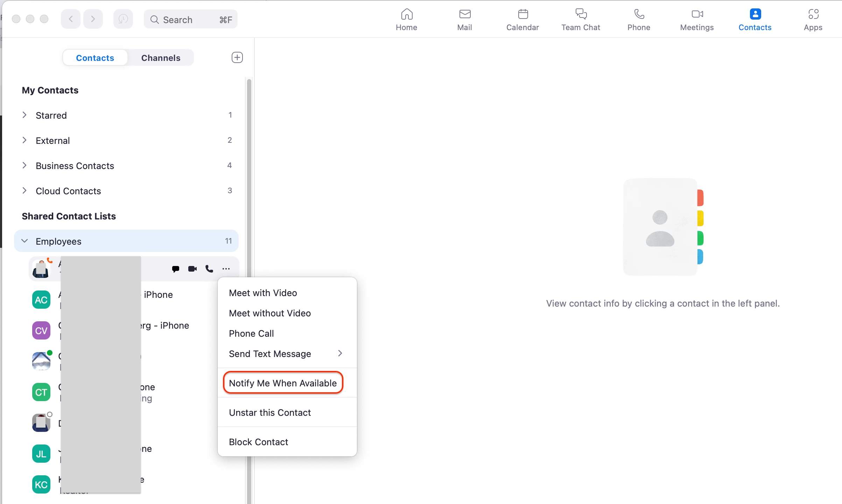Click the Search field
Viewport: 842px width, 504px height.
pyautogui.click(x=190, y=20)
